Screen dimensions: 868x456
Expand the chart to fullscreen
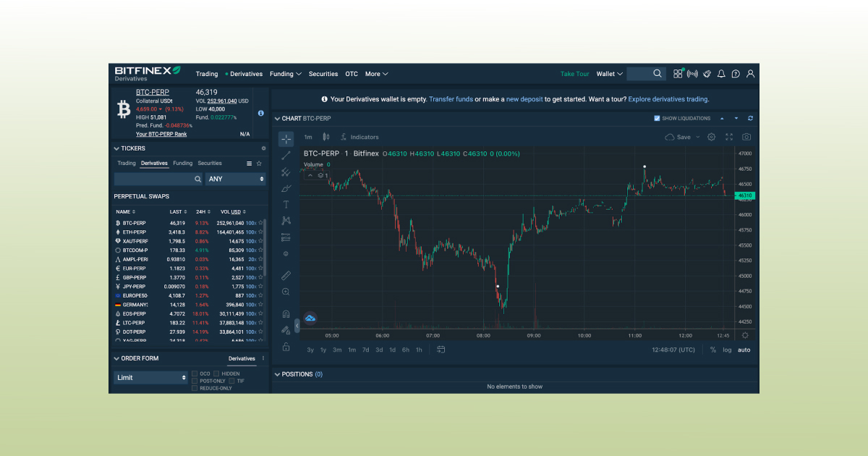point(729,137)
